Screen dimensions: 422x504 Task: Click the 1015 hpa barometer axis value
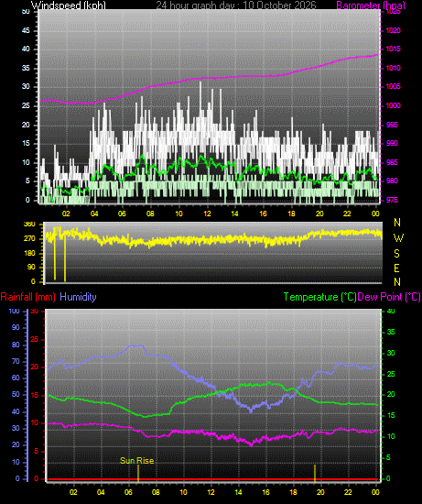393,49
